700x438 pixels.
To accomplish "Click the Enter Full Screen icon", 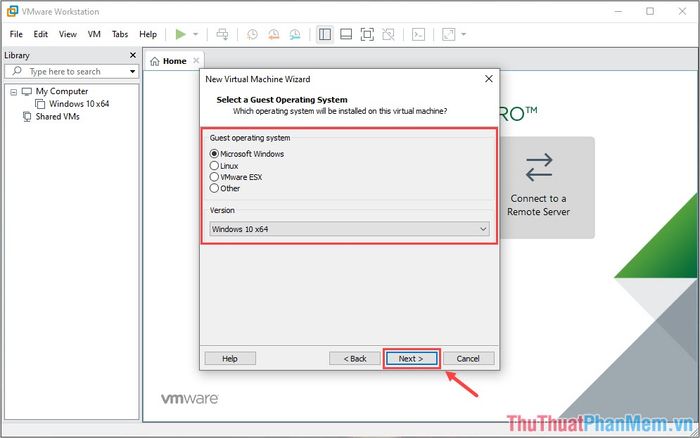I will (367, 34).
